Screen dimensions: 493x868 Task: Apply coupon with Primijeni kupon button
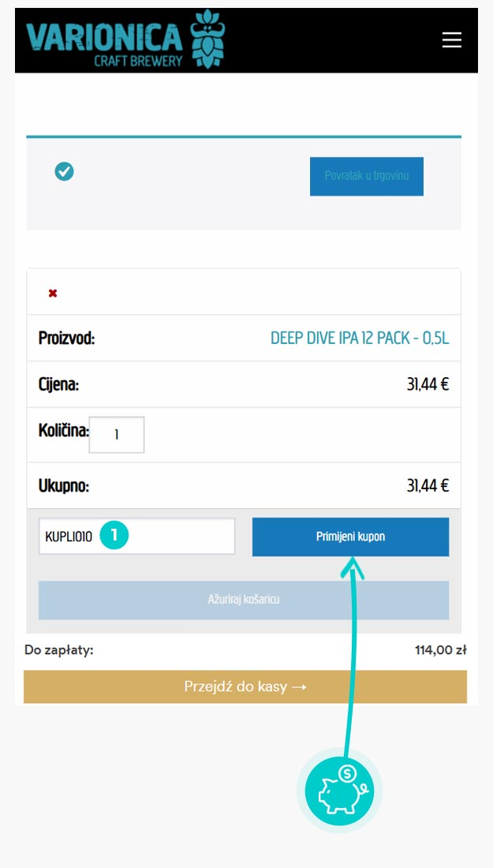click(350, 537)
